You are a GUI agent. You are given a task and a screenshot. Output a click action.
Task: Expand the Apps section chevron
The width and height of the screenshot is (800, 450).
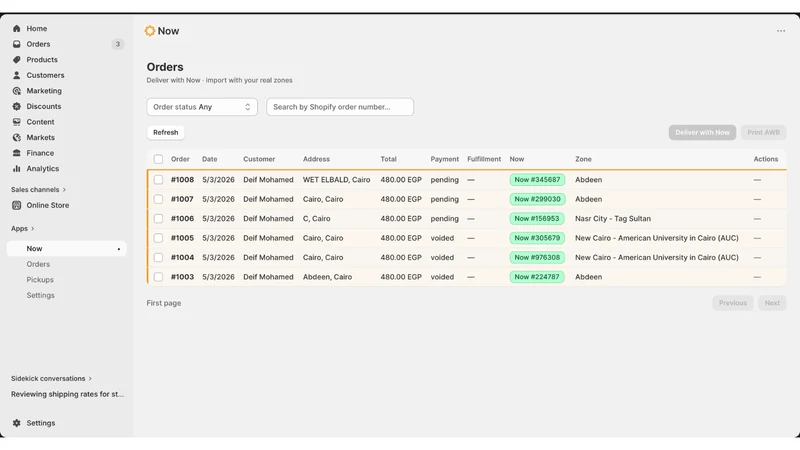tap(33, 229)
